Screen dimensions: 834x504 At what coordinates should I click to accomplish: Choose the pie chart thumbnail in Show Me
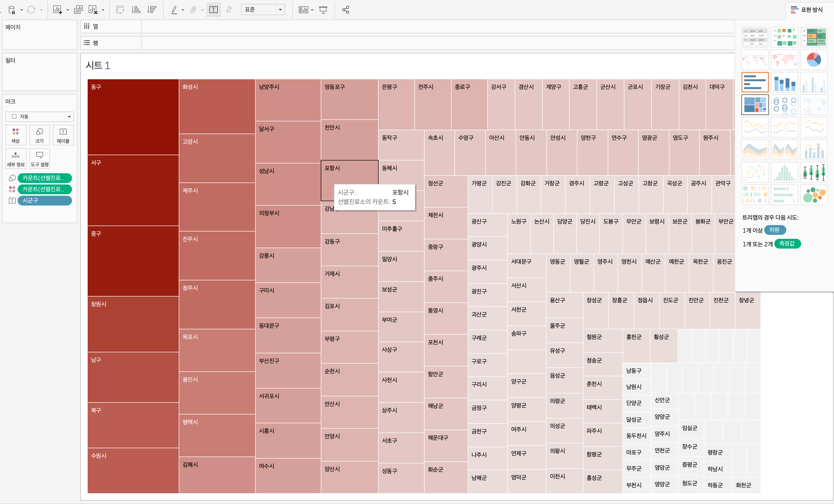click(x=813, y=59)
